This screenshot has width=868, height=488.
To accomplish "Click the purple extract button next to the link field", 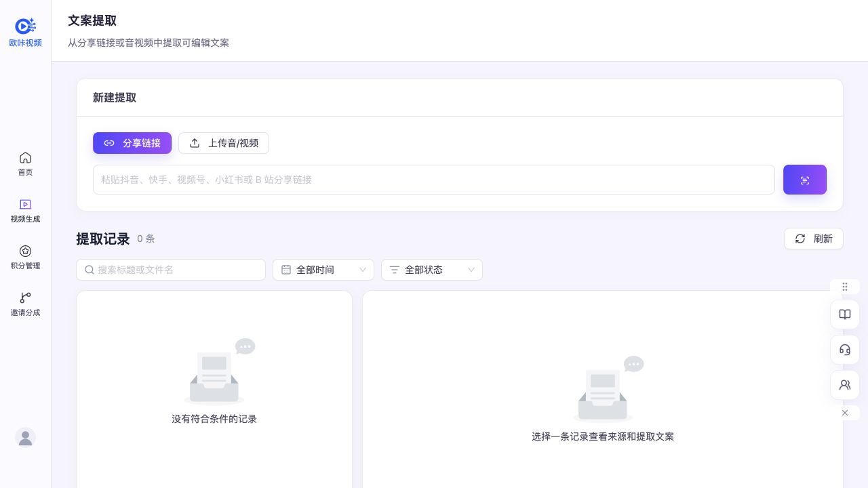I will pyautogui.click(x=805, y=180).
